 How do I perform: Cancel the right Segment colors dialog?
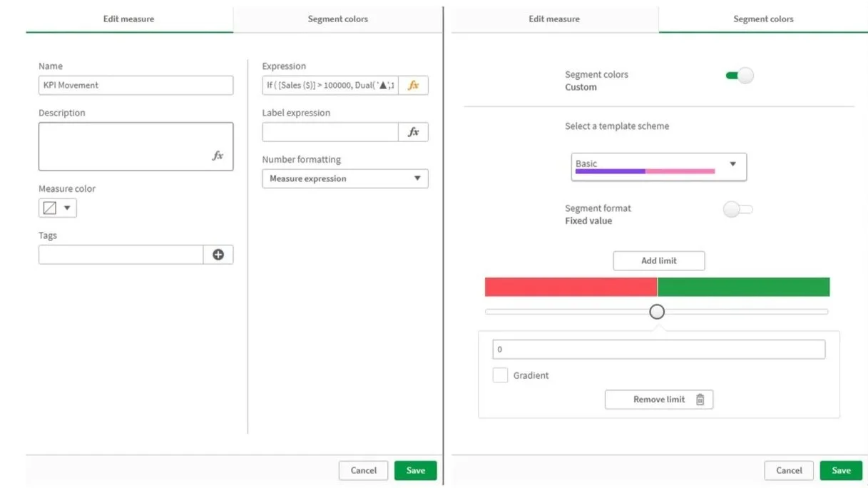click(789, 470)
